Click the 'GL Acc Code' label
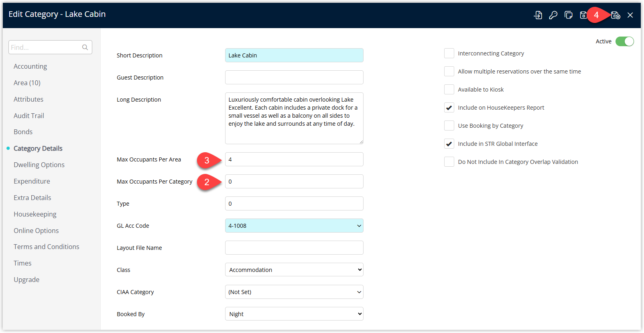The height and width of the screenshot is (333, 644). pos(133,226)
